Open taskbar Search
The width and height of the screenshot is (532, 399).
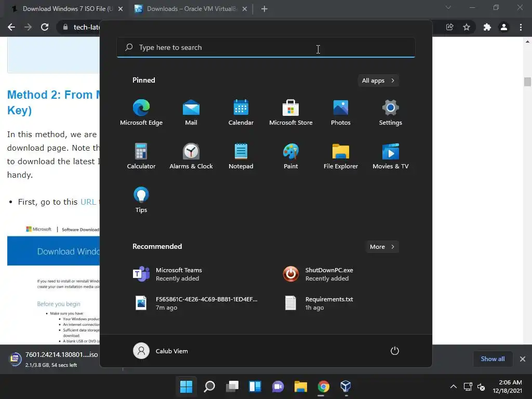209,387
